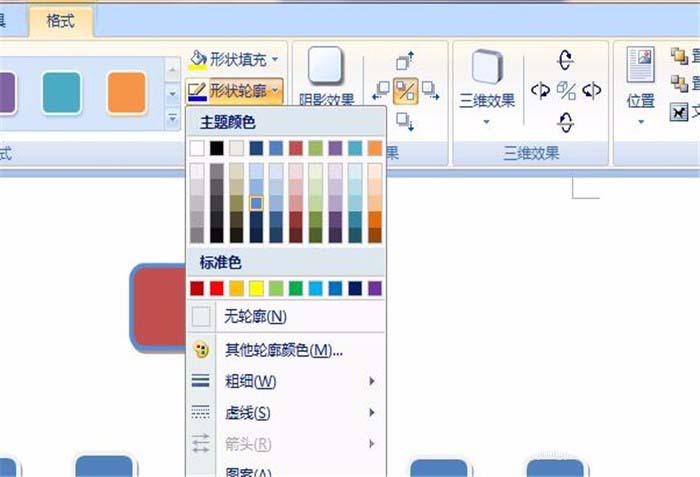Click the Shape Outline pen icon
Viewport: 700px width, 477px height.
(197, 91)
